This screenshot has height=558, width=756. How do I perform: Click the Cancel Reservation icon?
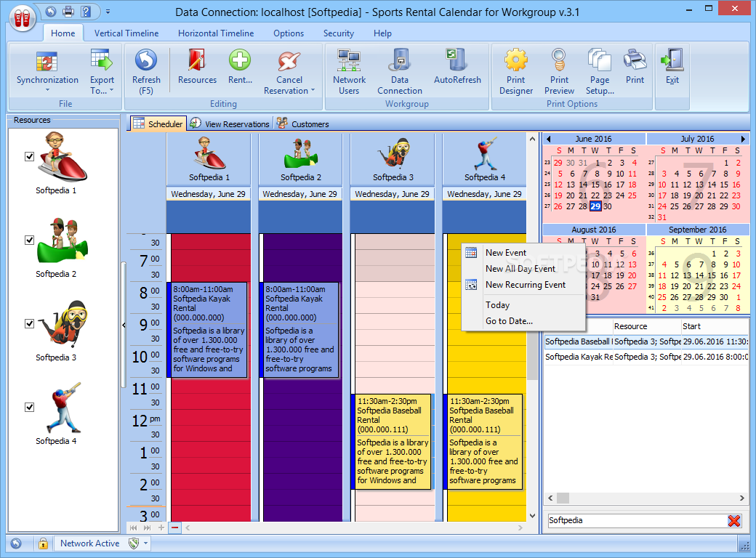289,62
